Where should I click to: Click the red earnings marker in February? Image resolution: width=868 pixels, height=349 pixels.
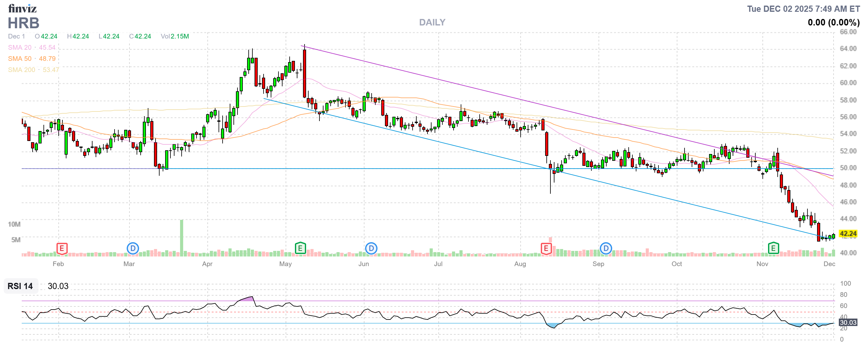(x=62, y=249)
